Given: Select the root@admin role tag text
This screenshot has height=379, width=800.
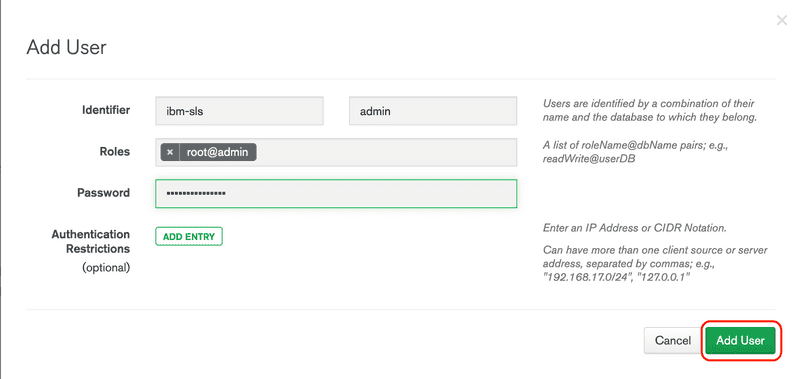Looking at the screenshot, I should tap(218, 152).
